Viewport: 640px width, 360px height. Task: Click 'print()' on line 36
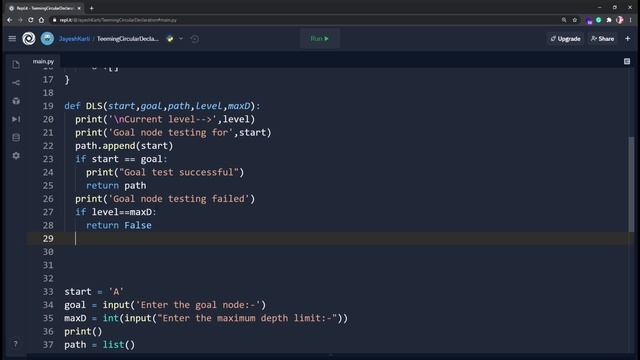(83, 331)
